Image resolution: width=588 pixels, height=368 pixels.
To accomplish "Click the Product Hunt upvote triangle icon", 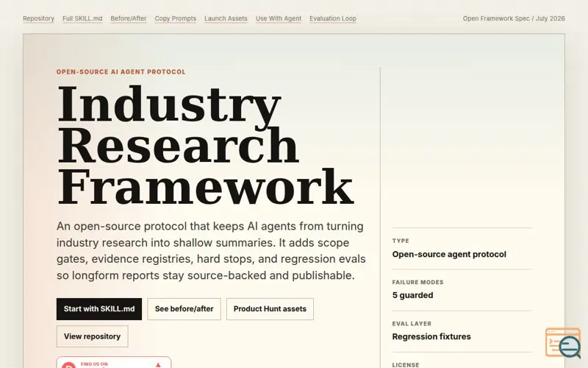I will tap(158, 364).
